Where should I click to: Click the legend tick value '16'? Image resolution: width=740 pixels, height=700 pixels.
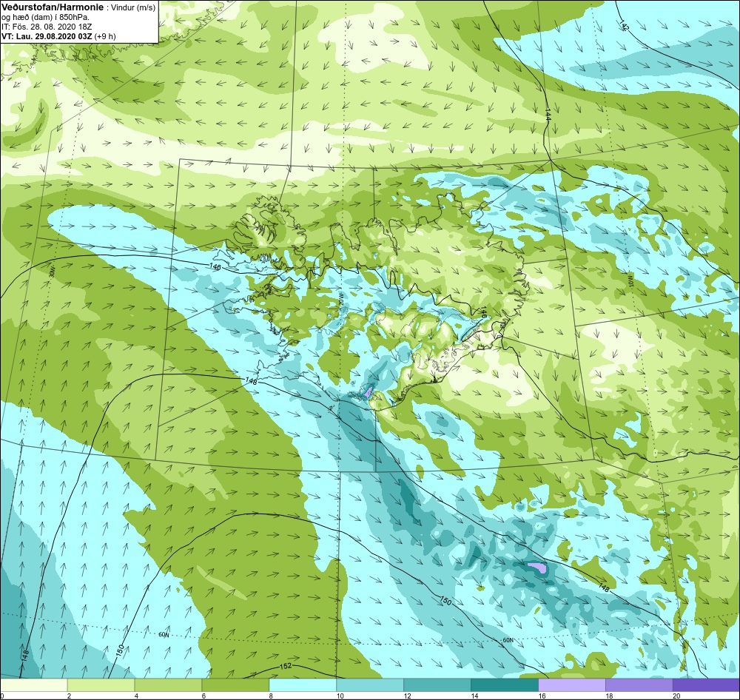point(542,696)
